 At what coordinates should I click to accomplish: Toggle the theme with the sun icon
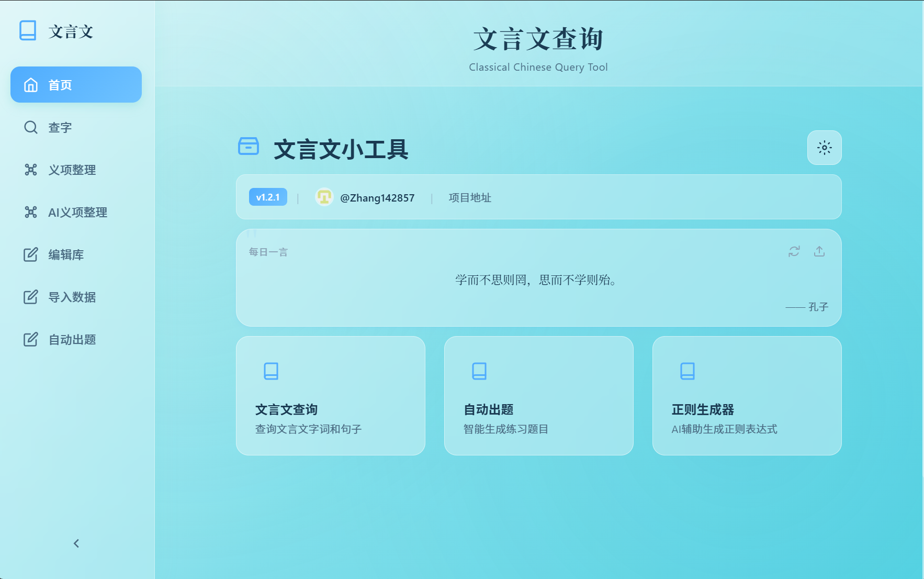click(824, 148)
